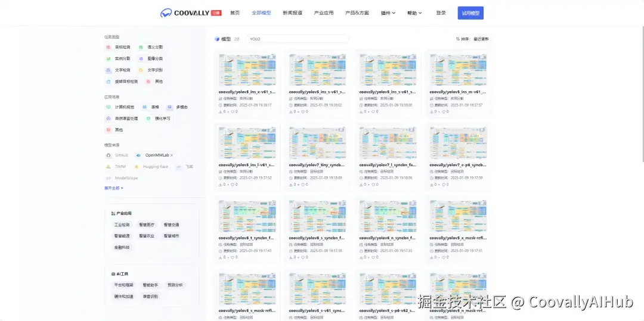Viewport: 644px width, 321px height.
Task: Toggle the 计算机视觉 scenario filter
Action: point(119,107)
